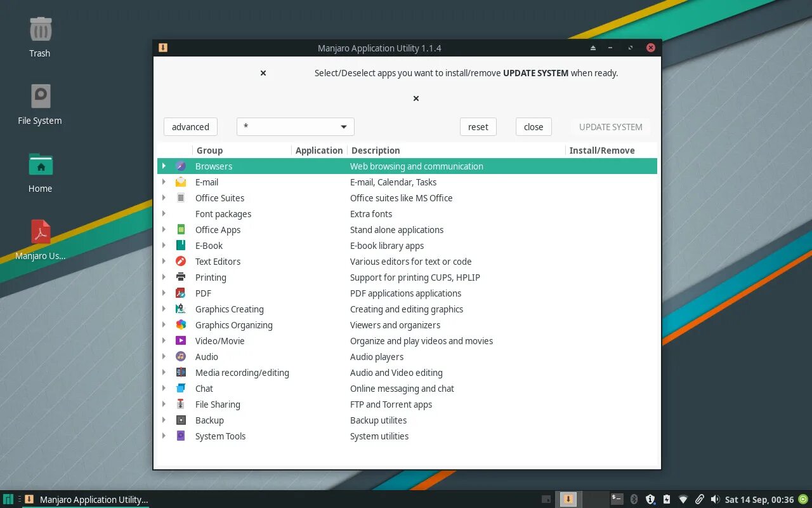Expand the Printing group
This screenshot has width=812, height=508.
pyautogui.click(x=164, y=277)
